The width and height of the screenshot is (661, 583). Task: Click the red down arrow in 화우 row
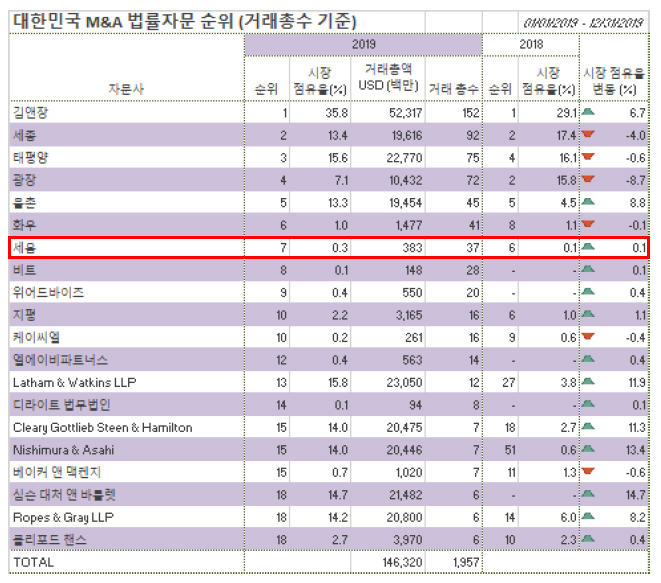click(588, 224)
